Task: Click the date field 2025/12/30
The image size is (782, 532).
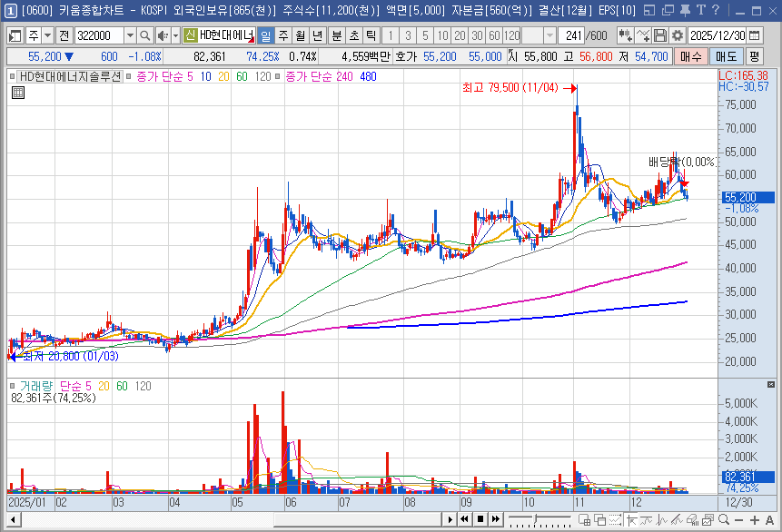Action: (x=718, y=35)
